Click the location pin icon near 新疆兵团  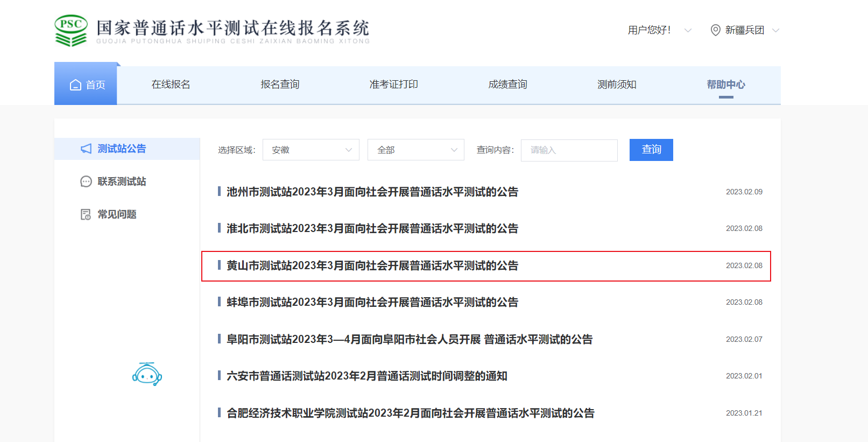click(x=715, y=30)
